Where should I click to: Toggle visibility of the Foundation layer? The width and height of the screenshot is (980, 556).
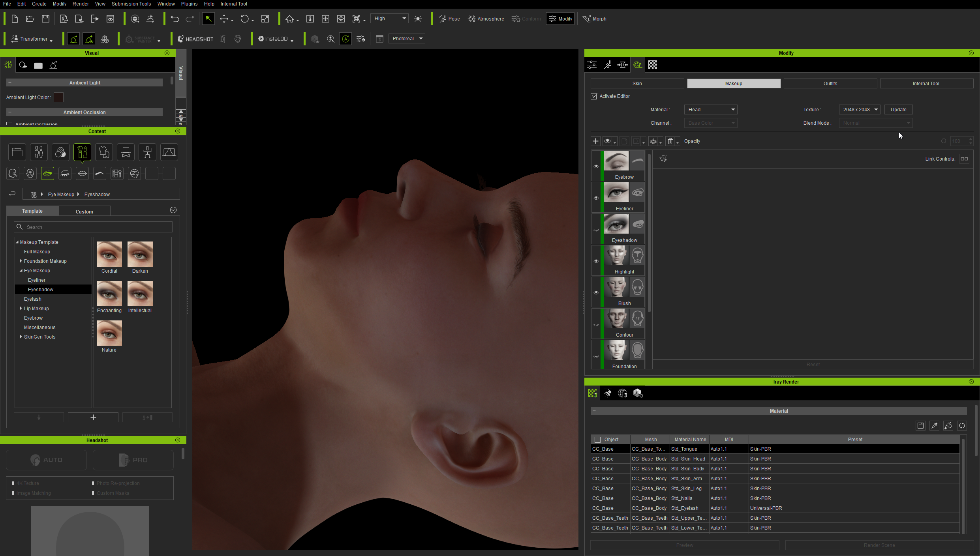coord(596,356)
